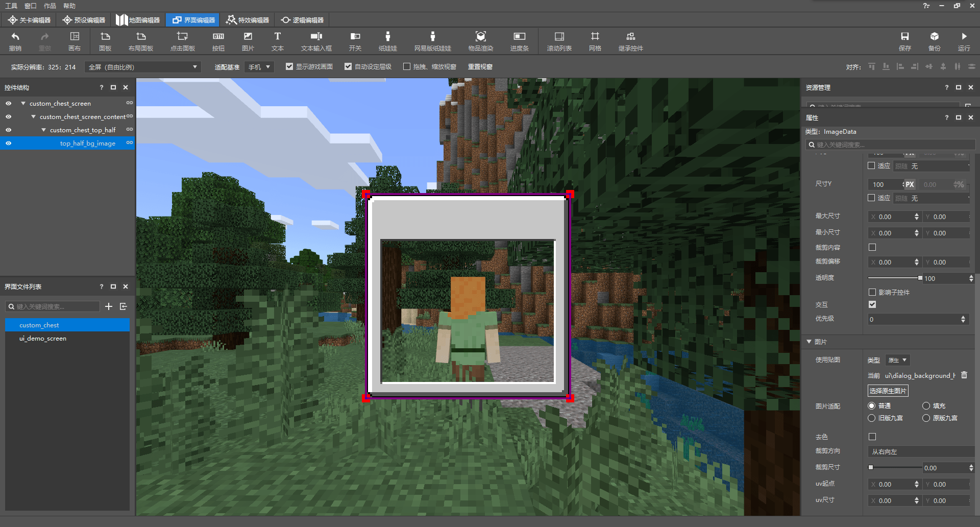
Task: Collapse the custom_chest_screen tree node
Action: click(x=23, y=103)
